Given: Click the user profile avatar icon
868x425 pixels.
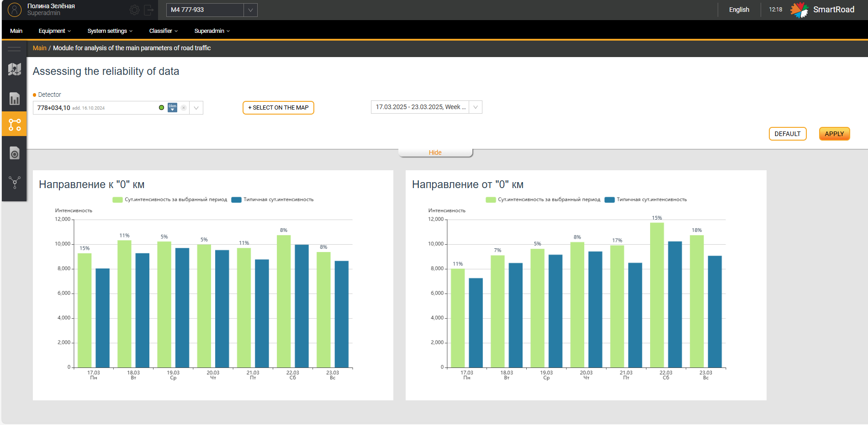Looking at the screenshot, I should point(15,10).
